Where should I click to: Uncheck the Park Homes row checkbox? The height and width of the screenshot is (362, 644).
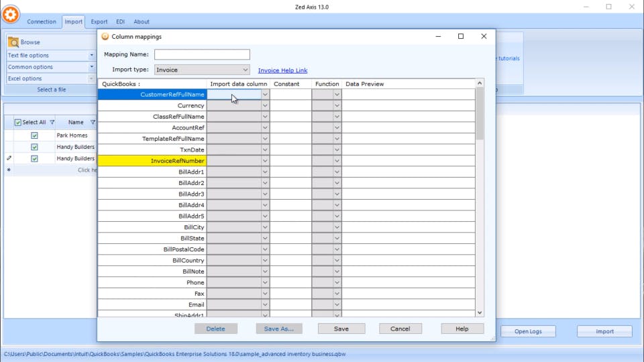tap(34, 135)
